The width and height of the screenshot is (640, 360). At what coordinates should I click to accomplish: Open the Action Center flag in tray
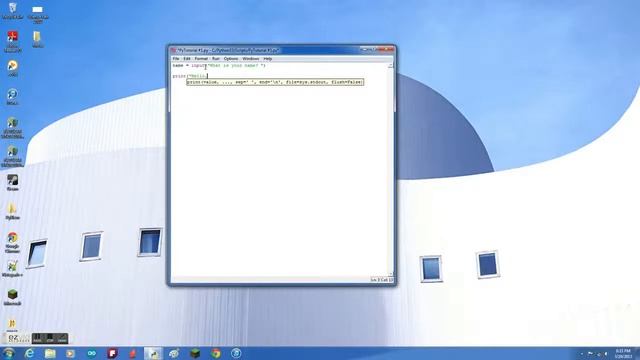coord(590,353)
